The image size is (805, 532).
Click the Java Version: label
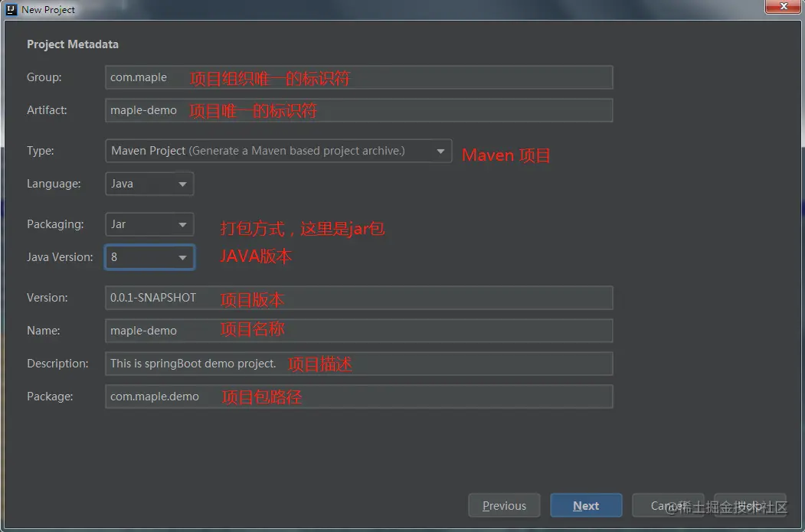pyautogui.click(x=60, y=257)
